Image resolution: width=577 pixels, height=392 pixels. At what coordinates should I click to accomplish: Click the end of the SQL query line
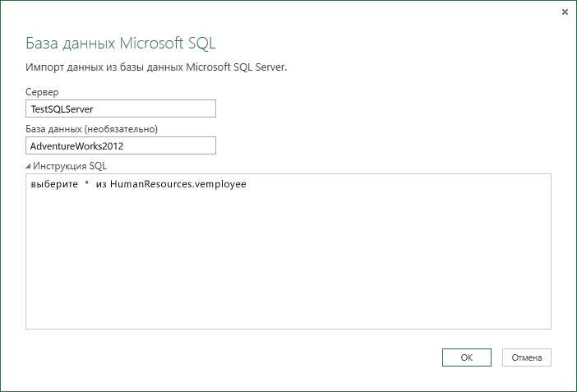point(247,184)
